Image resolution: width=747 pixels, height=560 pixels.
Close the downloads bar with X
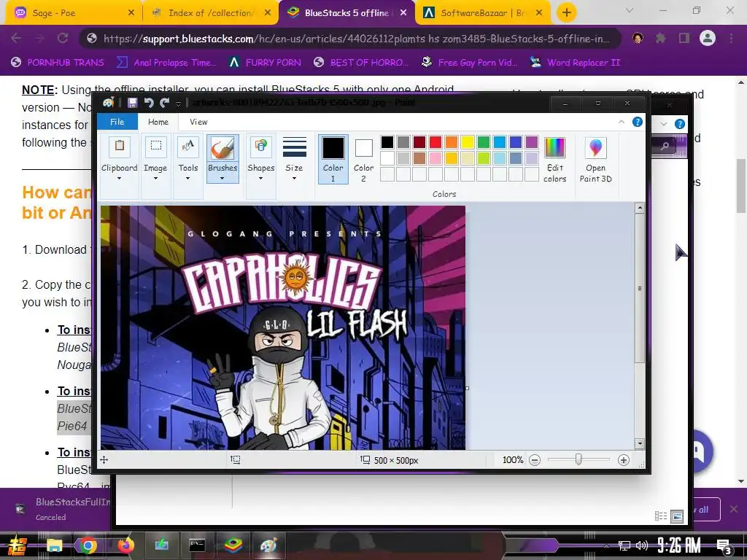click(x=734, y=509)
